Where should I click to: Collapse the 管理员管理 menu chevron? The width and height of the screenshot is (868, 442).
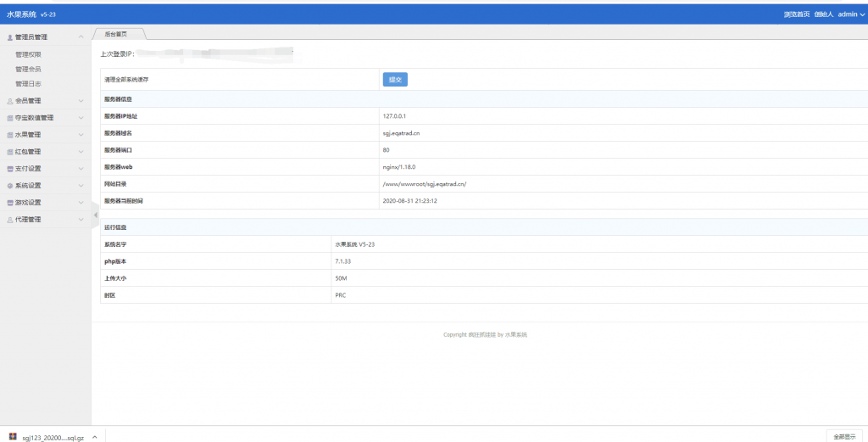point(81,37)
